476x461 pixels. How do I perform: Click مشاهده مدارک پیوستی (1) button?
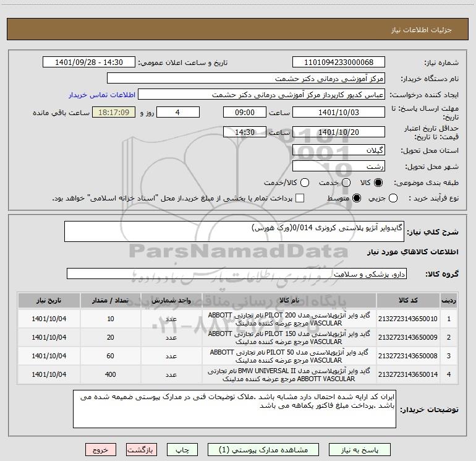tap(263, 450)
